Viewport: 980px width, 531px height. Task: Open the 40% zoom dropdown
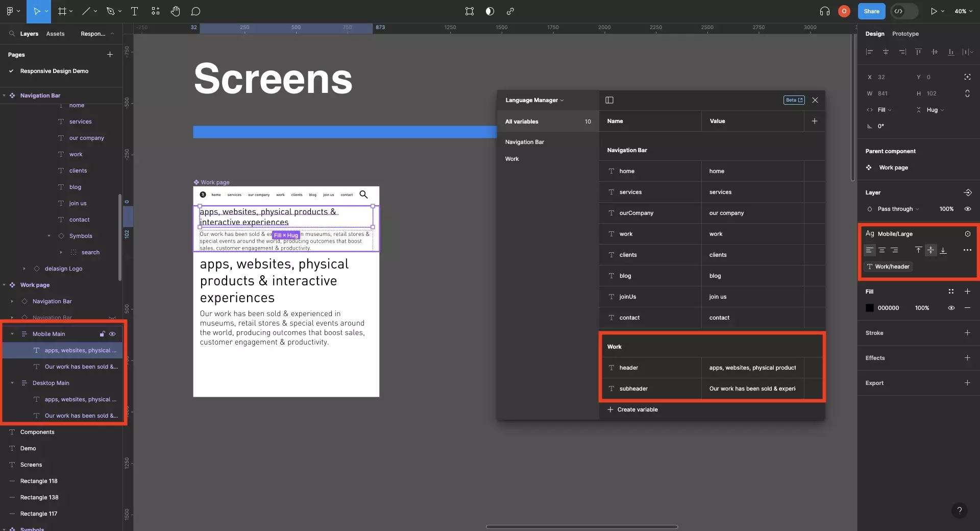[x=964, y=11]
